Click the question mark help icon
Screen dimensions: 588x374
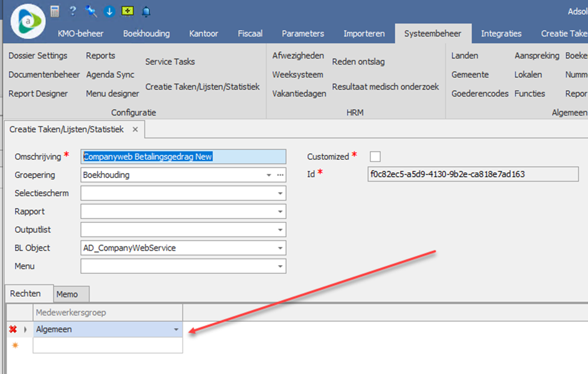[x=73, y=11]
